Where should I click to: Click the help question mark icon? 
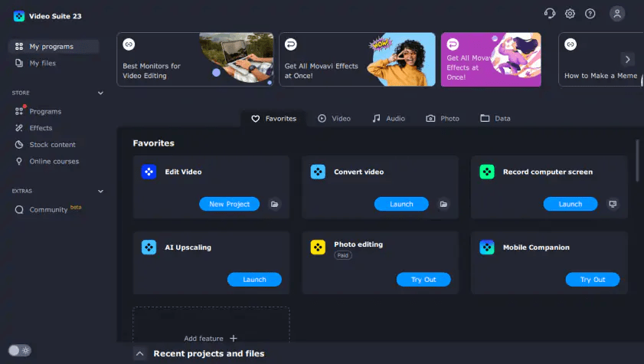tap(590, 14)
